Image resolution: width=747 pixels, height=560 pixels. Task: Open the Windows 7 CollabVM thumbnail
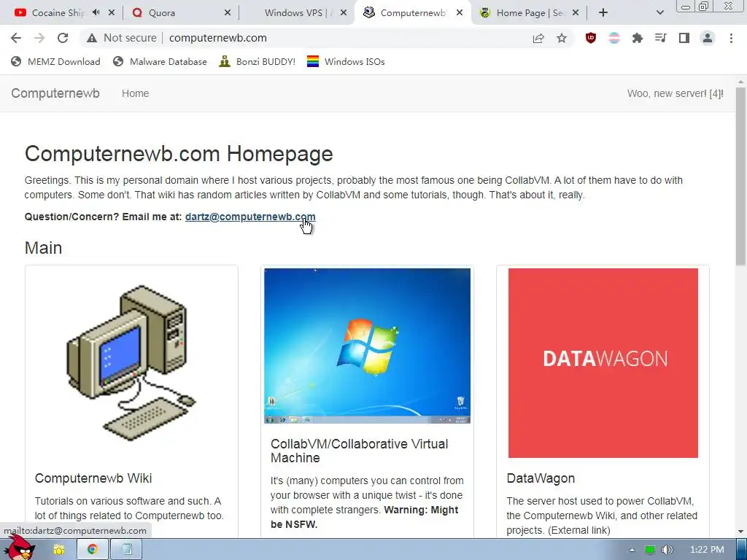(368, 346)
